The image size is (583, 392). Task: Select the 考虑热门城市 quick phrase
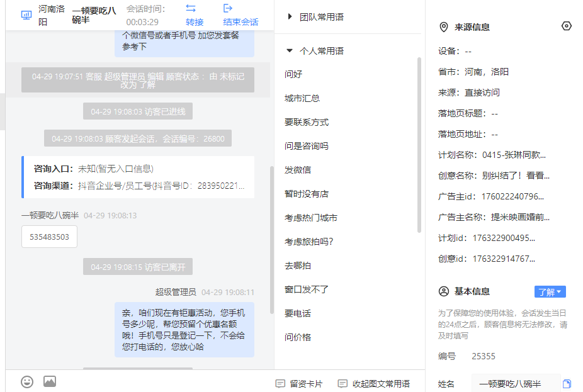click(x=311, y=218)
